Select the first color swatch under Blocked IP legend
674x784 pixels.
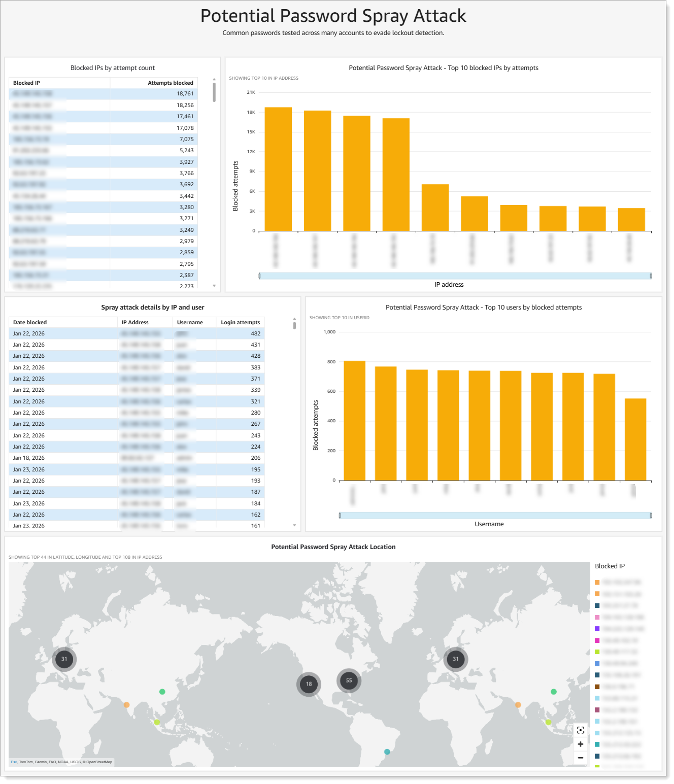[x=597, y=582]
